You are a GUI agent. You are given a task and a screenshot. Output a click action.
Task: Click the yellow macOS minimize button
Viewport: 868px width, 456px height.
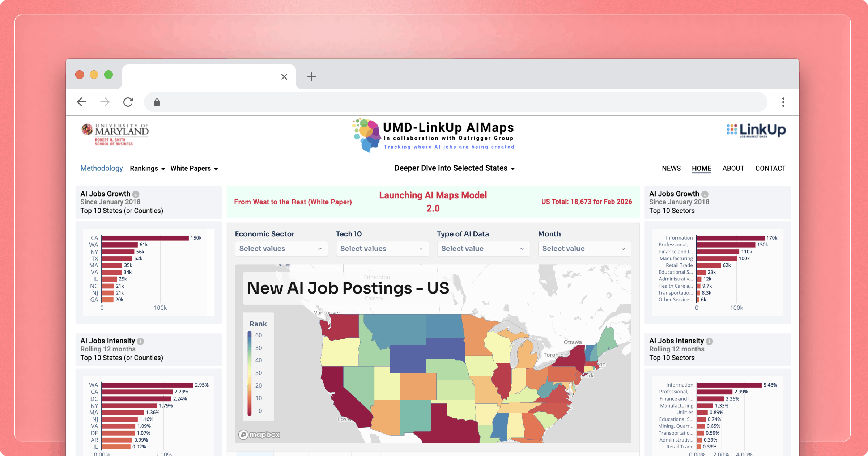click(x=94, y=75)
